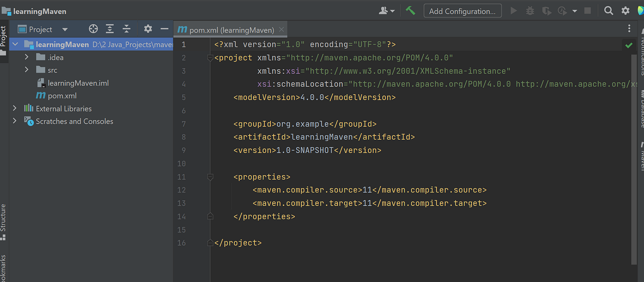Run the project with the green Run icon

pos(513,11)
